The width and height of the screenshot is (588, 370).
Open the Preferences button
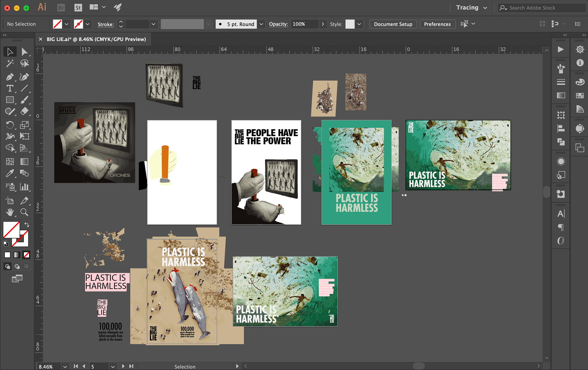tap(437, 24)
